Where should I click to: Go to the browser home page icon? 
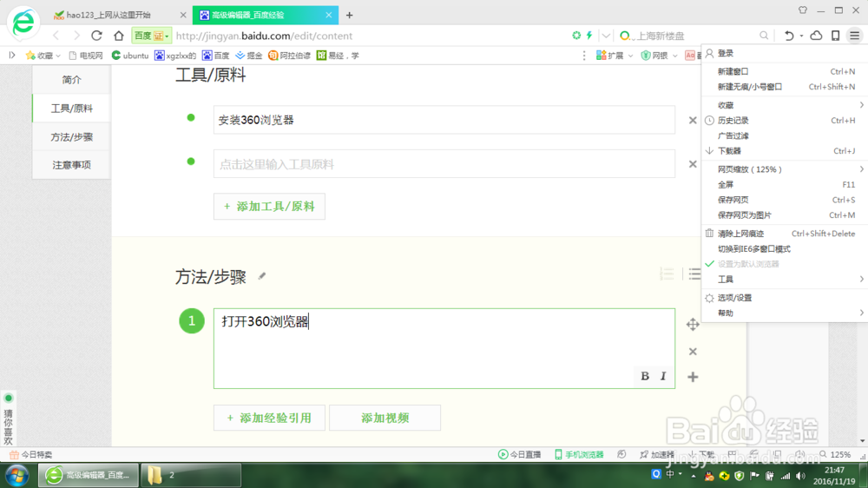point(118,36)
